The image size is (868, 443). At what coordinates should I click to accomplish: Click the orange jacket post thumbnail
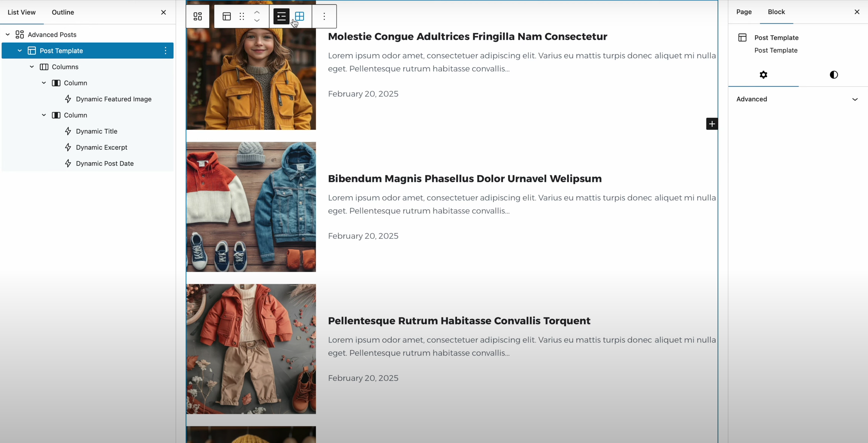click(x=251, y=349)
